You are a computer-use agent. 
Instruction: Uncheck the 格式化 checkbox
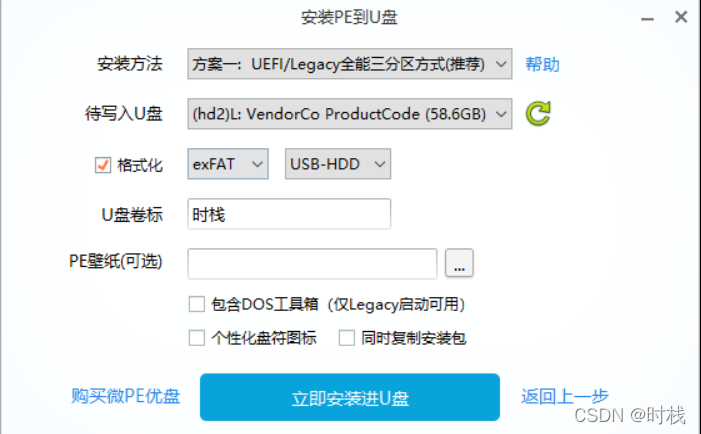click(103, 165)
